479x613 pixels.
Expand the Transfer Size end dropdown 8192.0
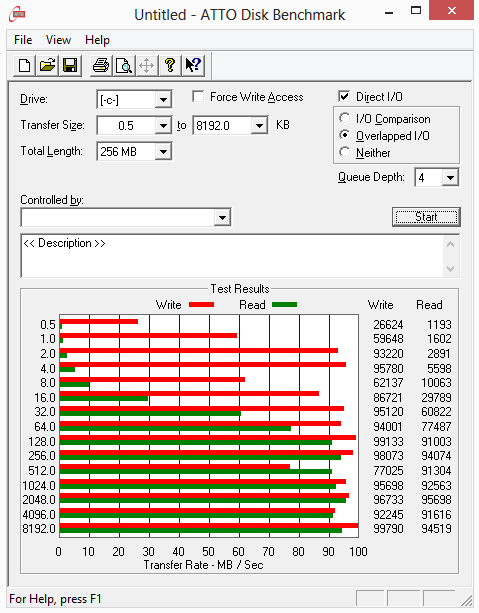coord(259,126)
